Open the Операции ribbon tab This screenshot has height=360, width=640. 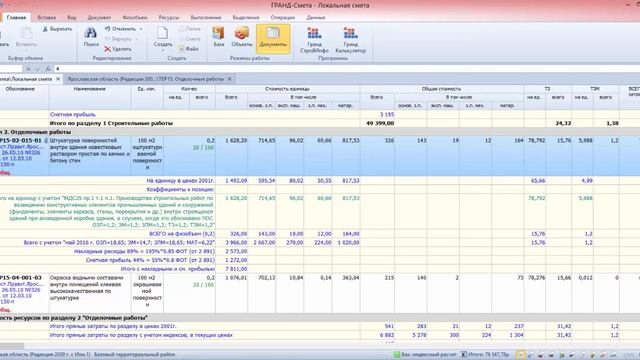point(282,18)
